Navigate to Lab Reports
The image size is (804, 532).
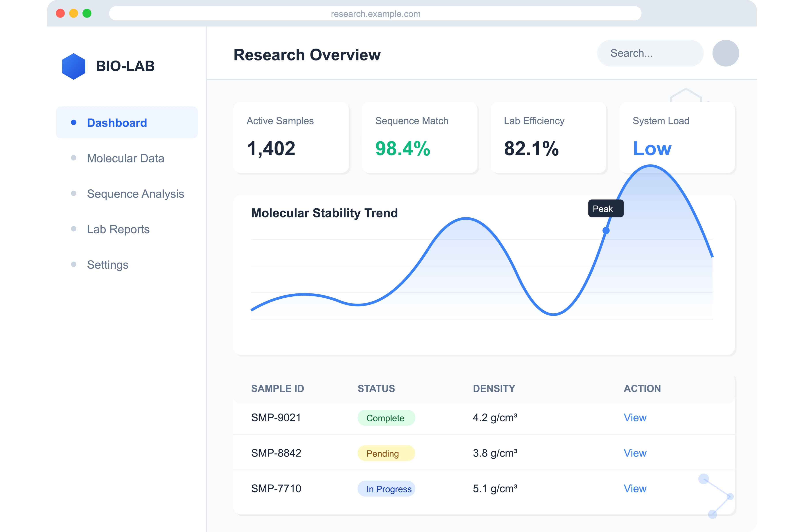click(x=118, y=229)
